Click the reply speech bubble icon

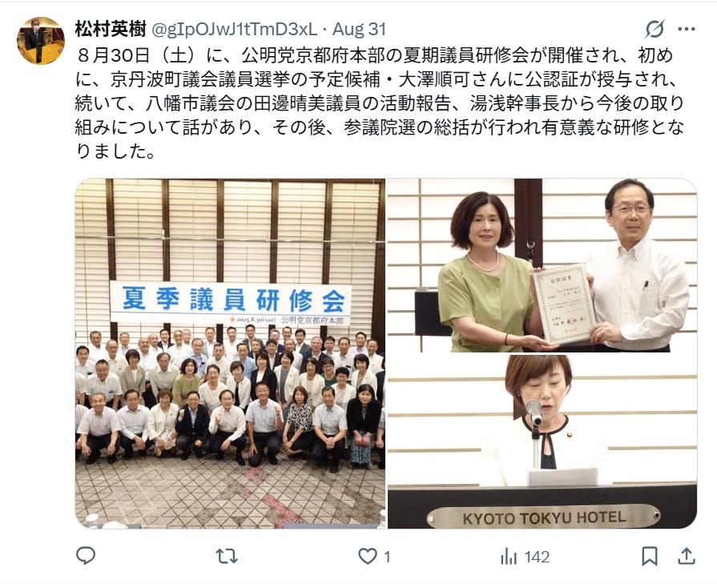tap(86, 556)
